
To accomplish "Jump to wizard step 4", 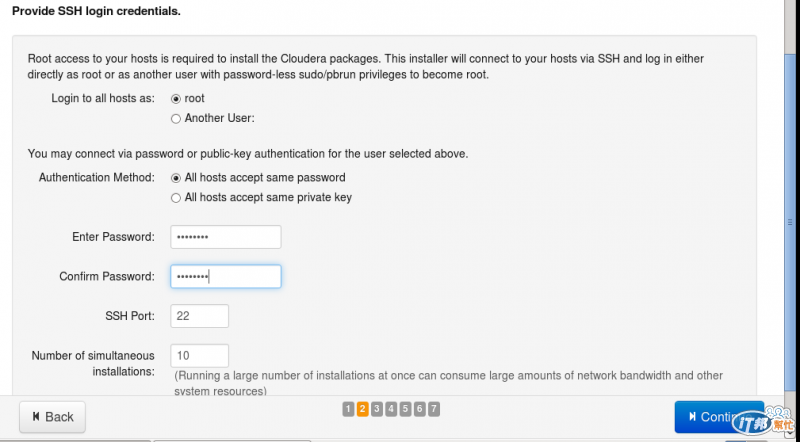I will tap(391, 408).
